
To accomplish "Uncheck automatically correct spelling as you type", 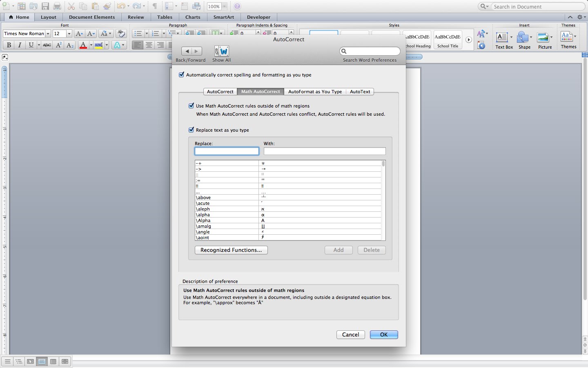I will [x=182, y=75].
